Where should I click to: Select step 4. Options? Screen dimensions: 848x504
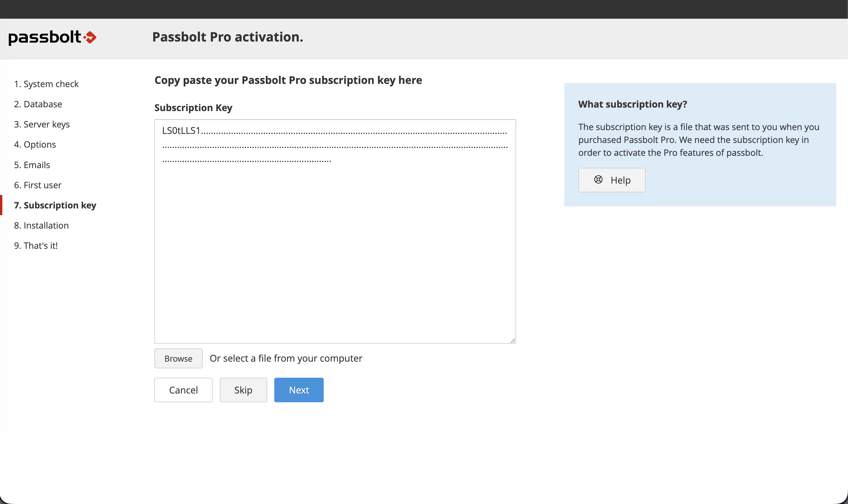pyautogui.click(x=35, y=144)
